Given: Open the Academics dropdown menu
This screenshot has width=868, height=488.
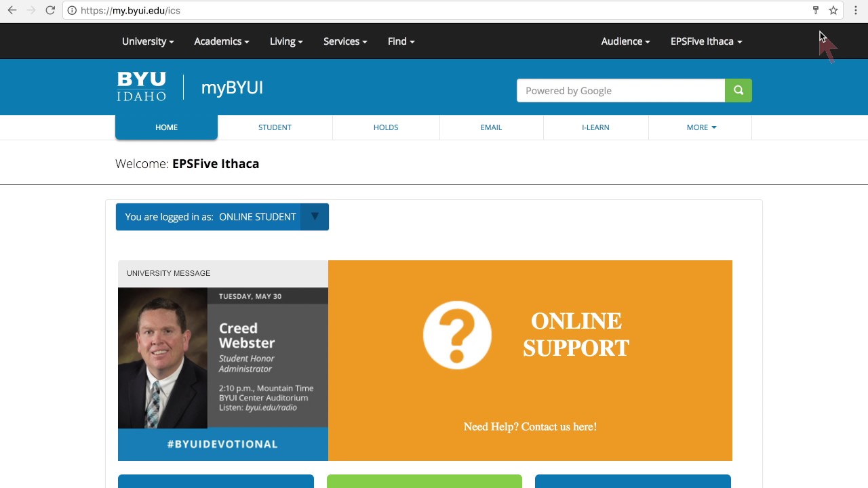Looking at the screenshot, I should pos(222,41).
